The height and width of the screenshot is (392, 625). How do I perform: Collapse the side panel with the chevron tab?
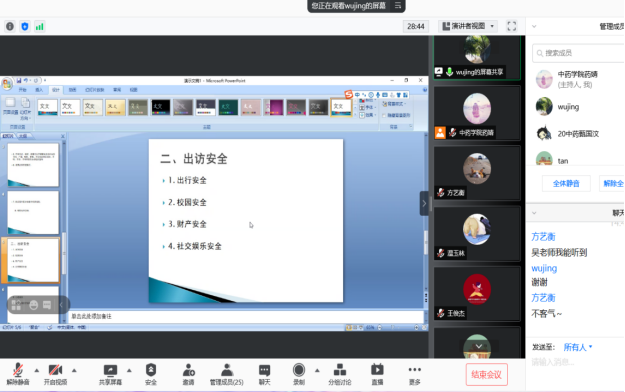pyautogui.click(x=424, y=203)
